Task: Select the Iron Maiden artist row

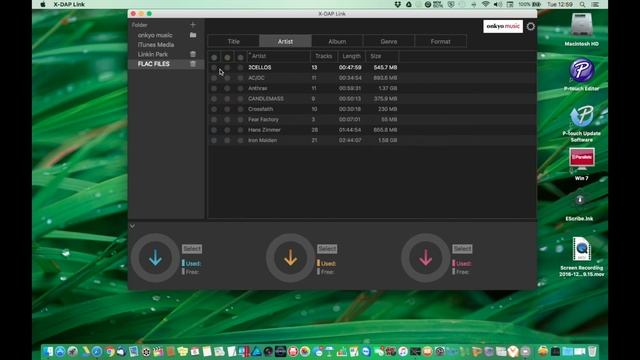Action: point(371,140)
